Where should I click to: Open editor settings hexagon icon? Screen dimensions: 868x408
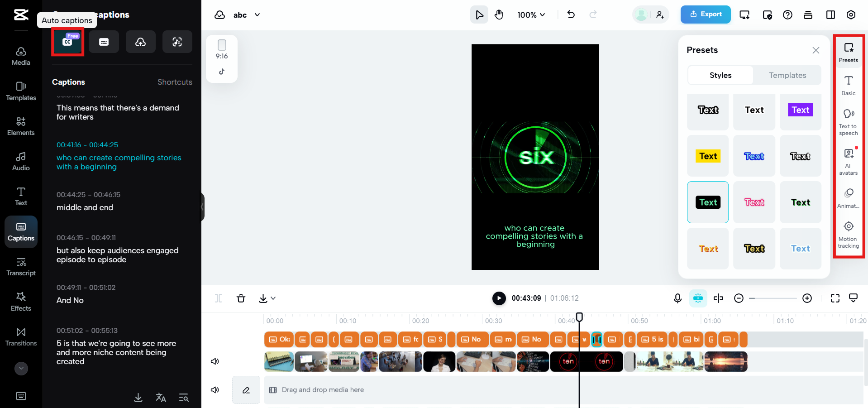851,15
